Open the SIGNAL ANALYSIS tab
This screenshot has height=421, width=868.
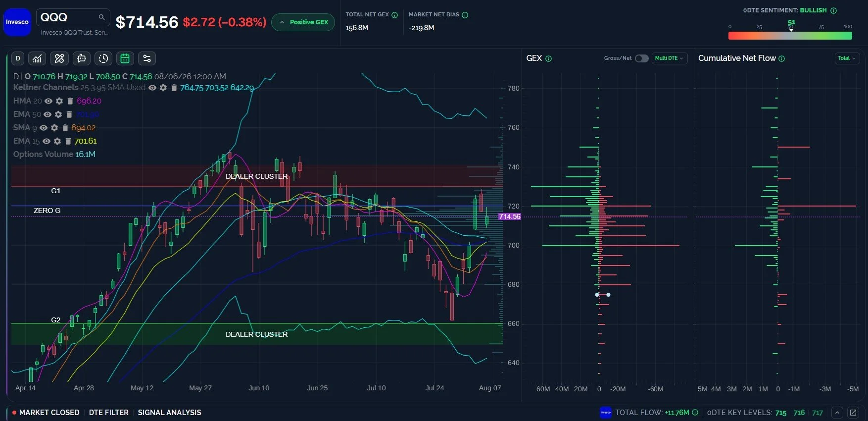point(170,413)
